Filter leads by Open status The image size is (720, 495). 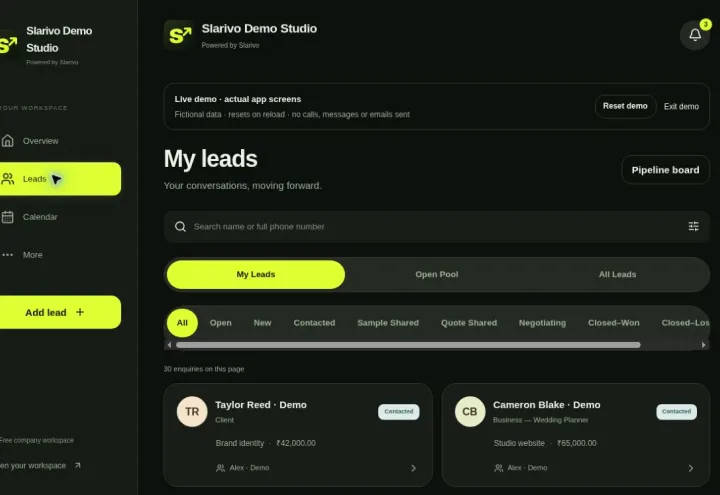[220, 323]
